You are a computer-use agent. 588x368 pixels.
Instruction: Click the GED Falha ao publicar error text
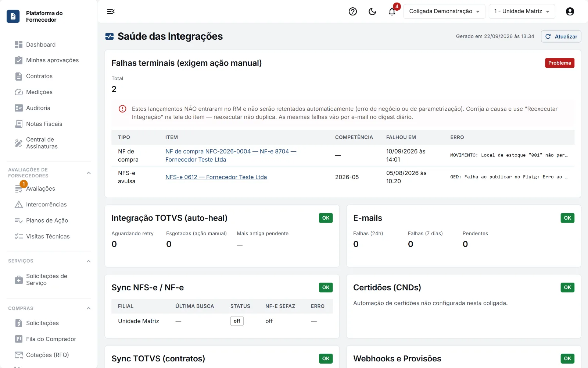point(509,177)
